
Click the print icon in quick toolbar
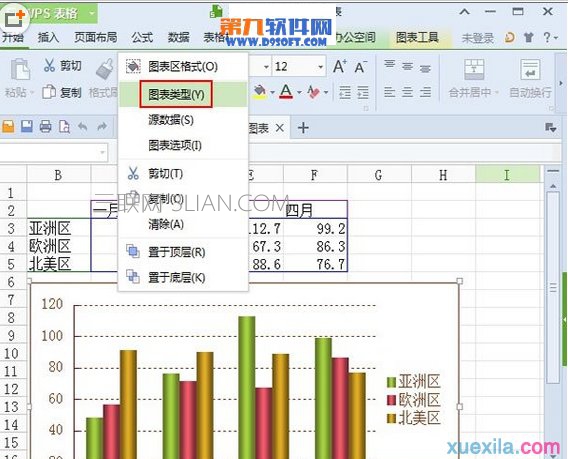pos(46,127)
